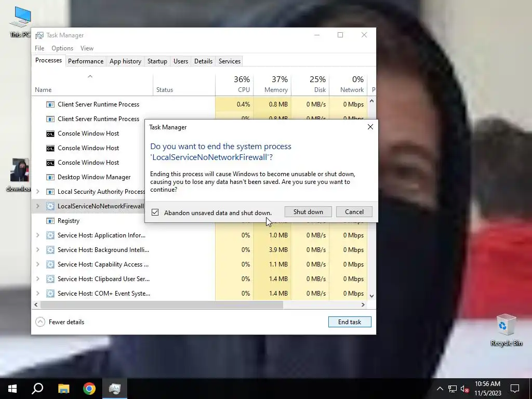Click the End task button
The width and height of the screenshot is (532, 399).
(x=350, y=322)
